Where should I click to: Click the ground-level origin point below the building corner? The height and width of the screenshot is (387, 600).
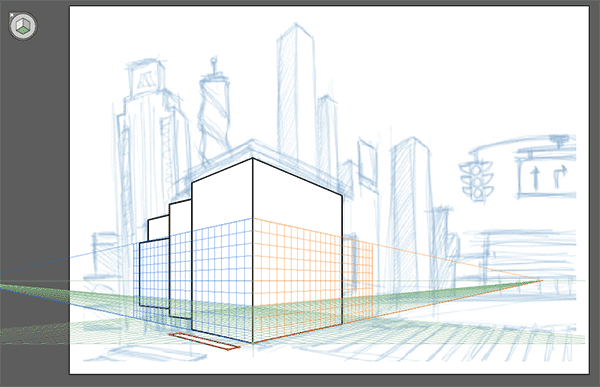[x=253, y=343]
